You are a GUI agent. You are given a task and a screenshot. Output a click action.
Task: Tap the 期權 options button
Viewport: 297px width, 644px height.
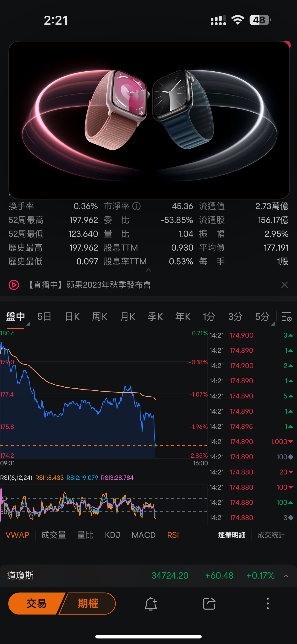[88, 603]
